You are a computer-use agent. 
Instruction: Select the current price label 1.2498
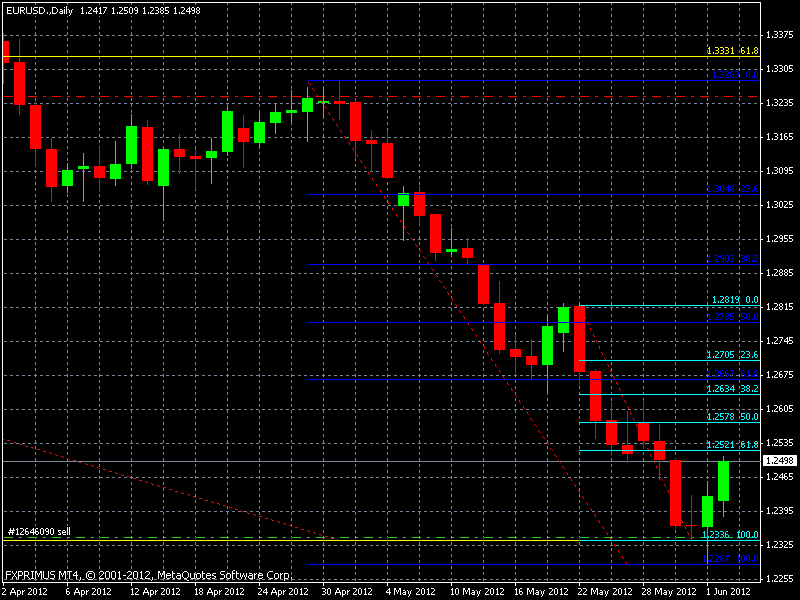point(779,461)
